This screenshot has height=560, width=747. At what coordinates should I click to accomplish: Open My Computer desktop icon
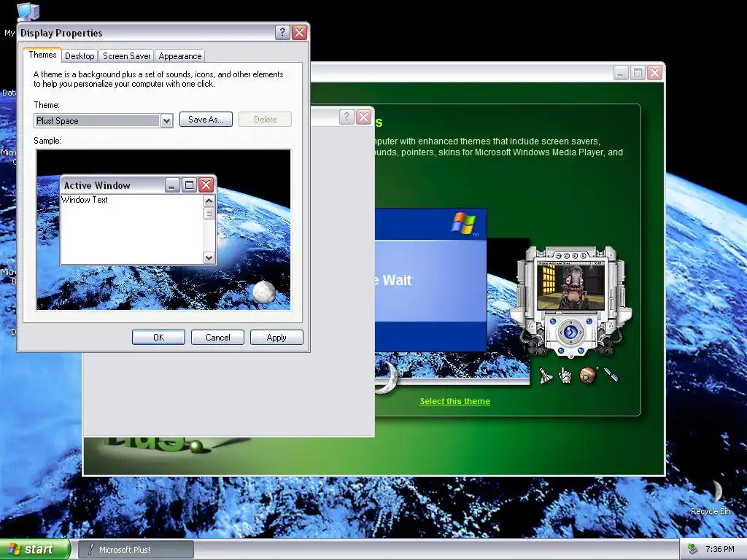[x=28, y=12]
